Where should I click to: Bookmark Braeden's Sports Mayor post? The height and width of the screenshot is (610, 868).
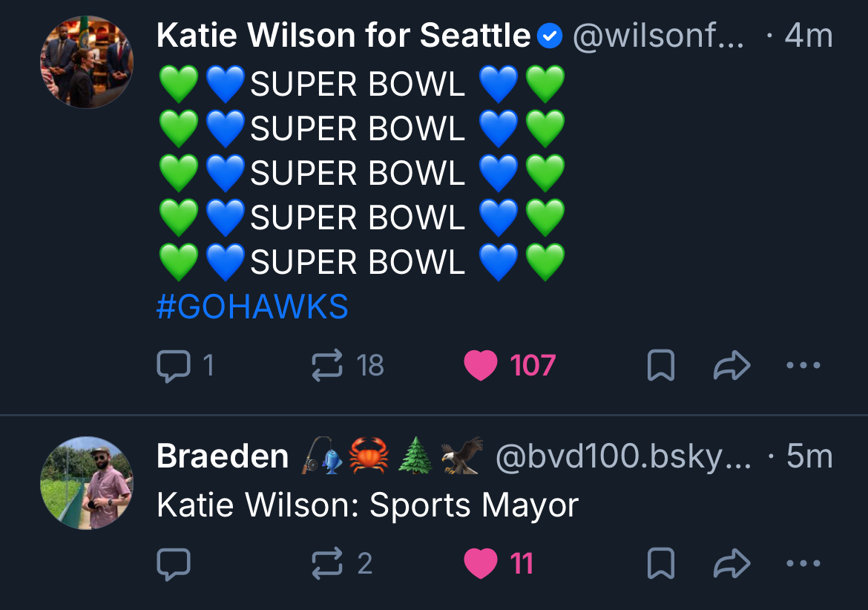[660, 565]
